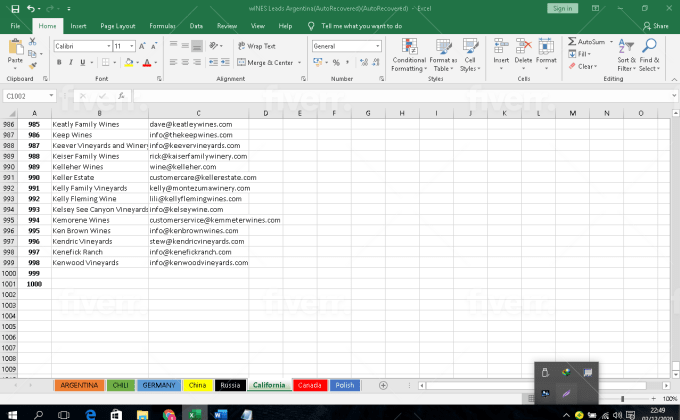Toggle Bold formatting
The image size is (680, 420).
click(59, 62)
